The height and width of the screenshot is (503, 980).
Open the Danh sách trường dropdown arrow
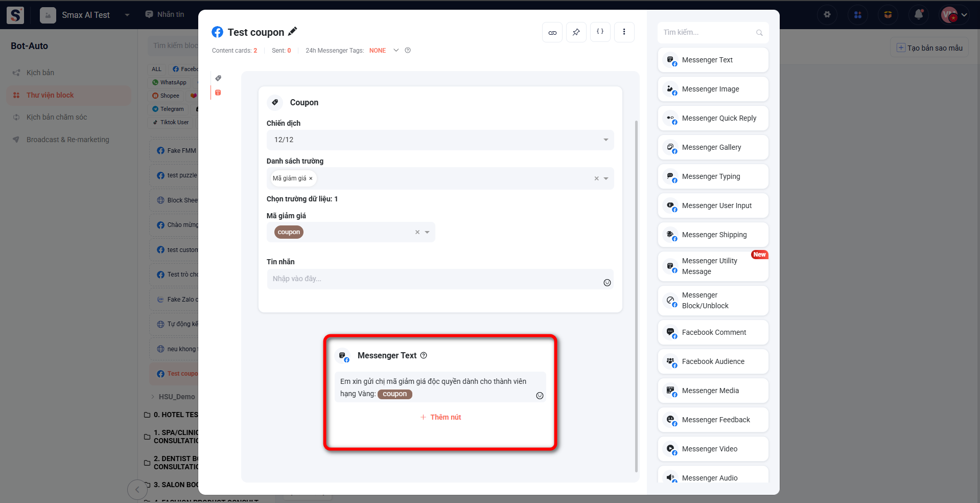click(x=606, y=178)
